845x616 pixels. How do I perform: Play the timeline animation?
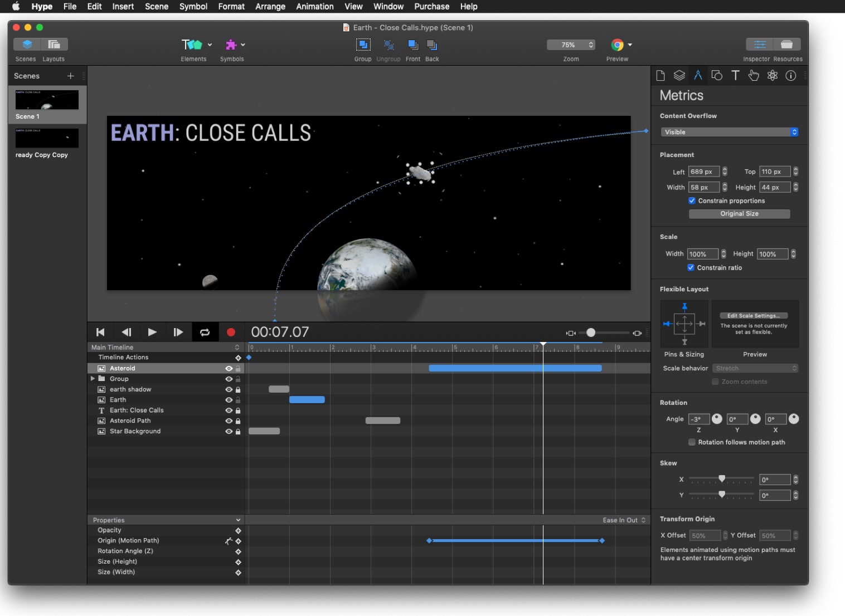pos(152,333)
